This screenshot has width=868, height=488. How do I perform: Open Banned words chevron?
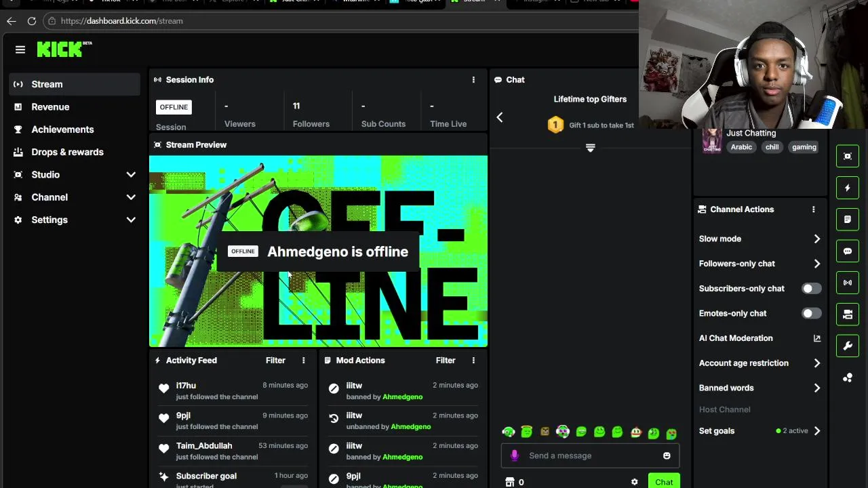[x=817, y=388]
